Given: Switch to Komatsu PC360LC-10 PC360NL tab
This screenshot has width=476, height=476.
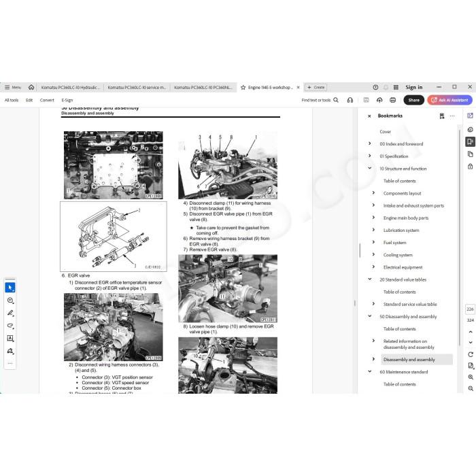Looking at the screenshot, I should [x=203, y=87].
